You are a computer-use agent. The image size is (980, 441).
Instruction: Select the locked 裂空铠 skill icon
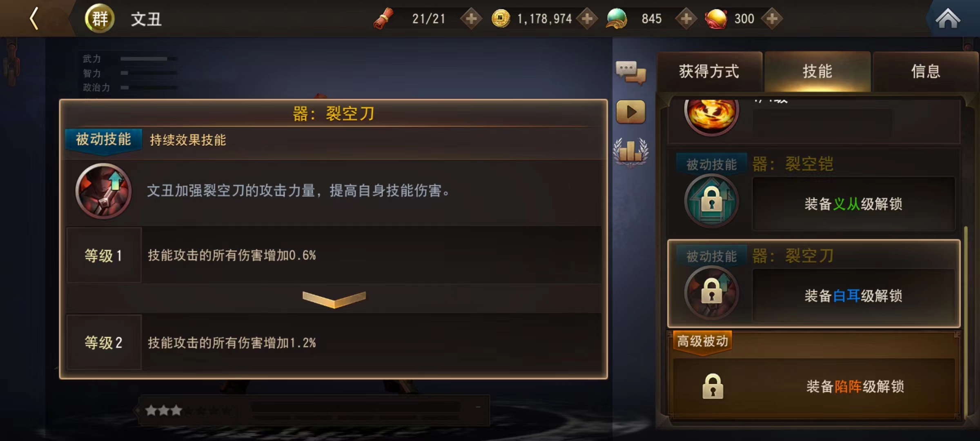pos(712,201)
